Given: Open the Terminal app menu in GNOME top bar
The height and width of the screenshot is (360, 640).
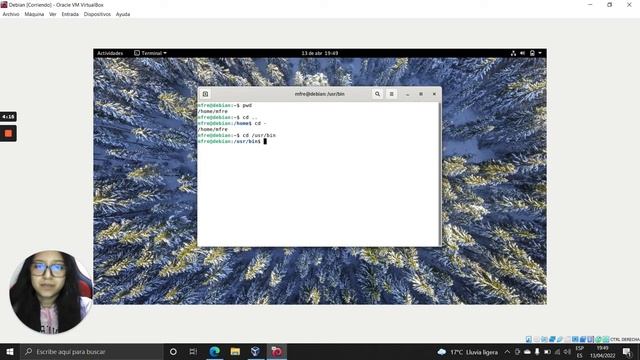Looking at the screenshot, I should click(150, 53).
